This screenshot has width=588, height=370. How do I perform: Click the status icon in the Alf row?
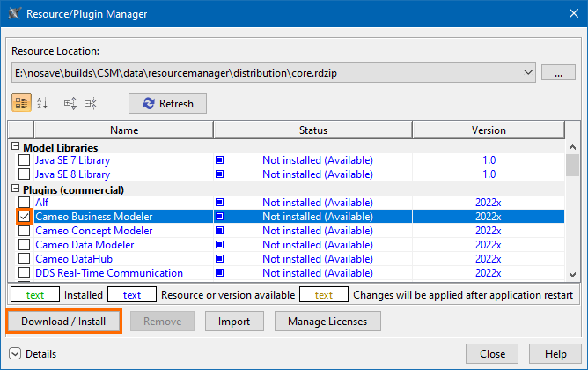pyautogui.click(x=220, y=203)
